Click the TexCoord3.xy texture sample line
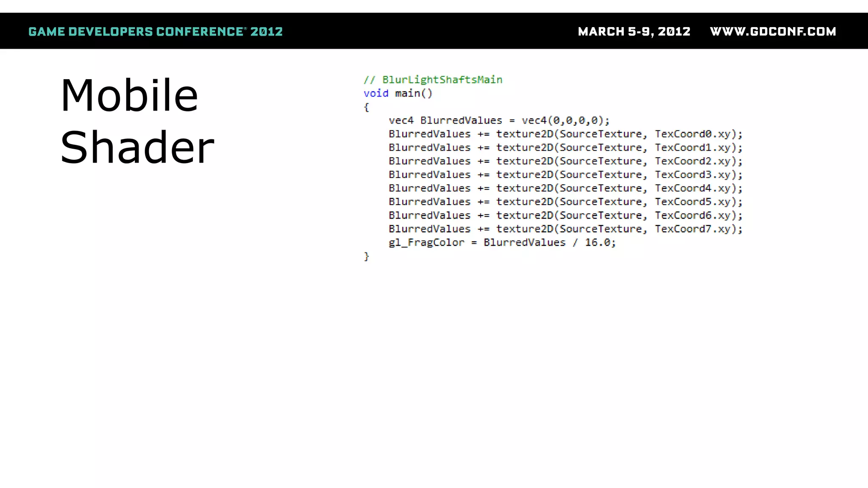868x488 pixels. tap(565, 175)
